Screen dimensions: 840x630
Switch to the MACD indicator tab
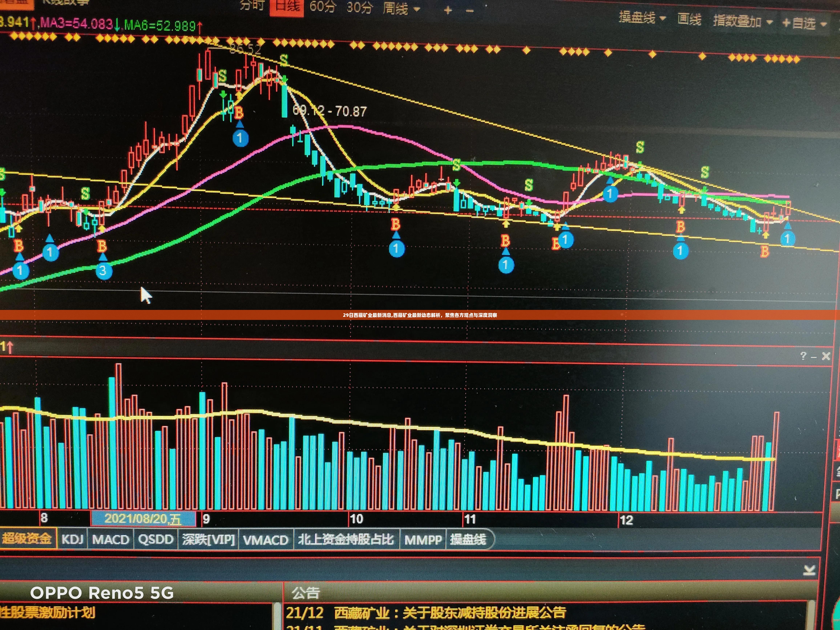coord(110,539)
